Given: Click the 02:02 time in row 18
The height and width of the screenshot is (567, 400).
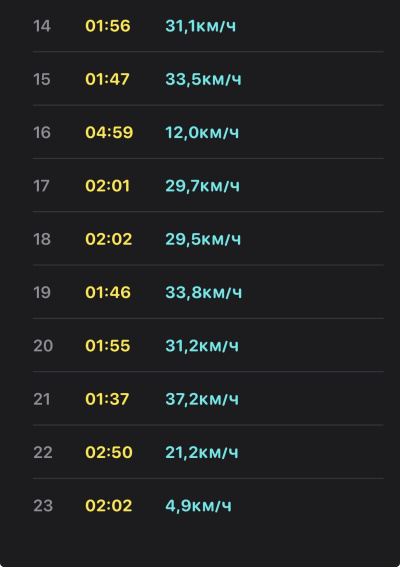Looking at the screenshot, I should pyautogui.click(x=109, y=239).
